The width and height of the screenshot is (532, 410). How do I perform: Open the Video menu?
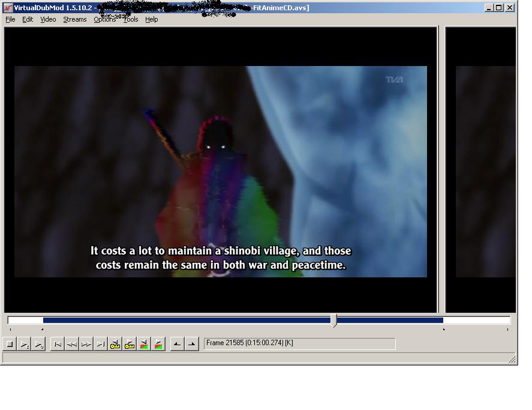(48, 19)
